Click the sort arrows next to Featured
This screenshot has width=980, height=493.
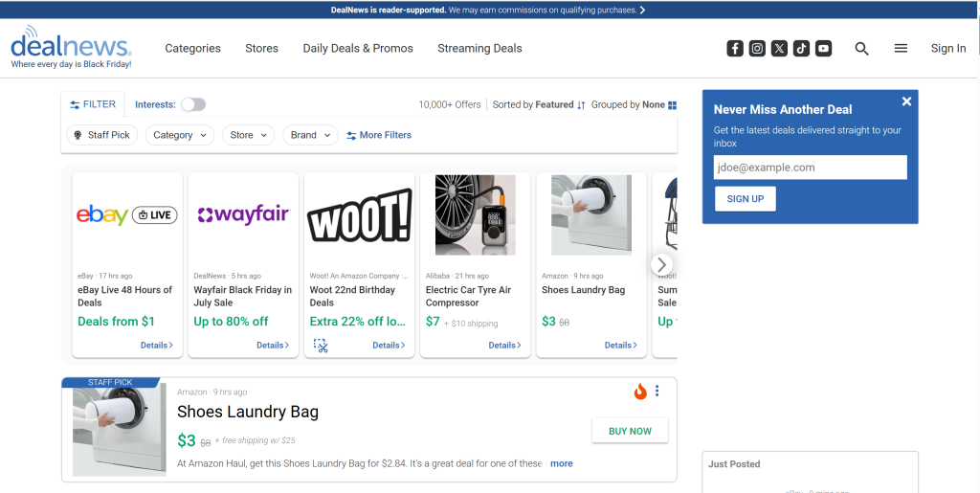coord(581,105)
